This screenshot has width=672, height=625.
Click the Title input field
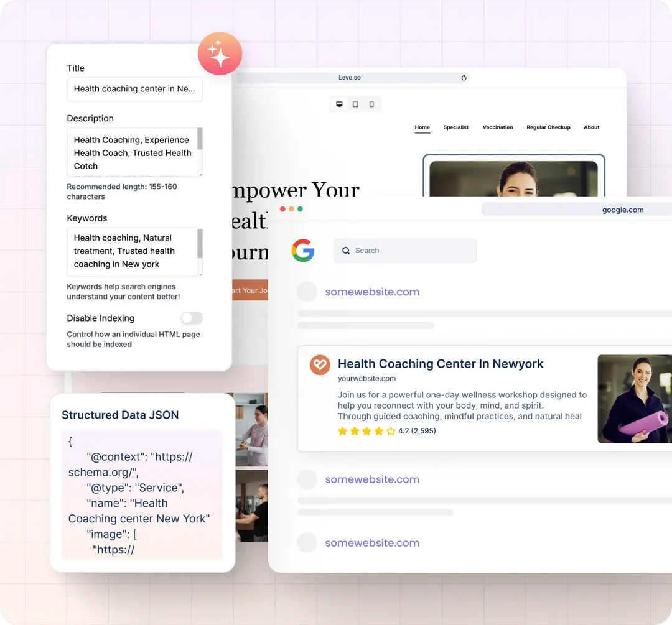(134, 89)
